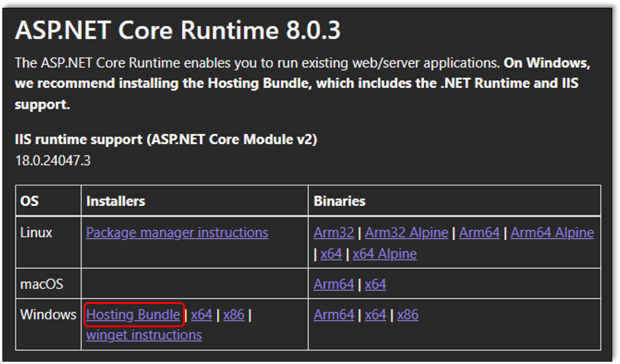The width and height of the screenshot is (620, 364).
Task: Download the Windows Arm64 binary
Action: [334, 315]
